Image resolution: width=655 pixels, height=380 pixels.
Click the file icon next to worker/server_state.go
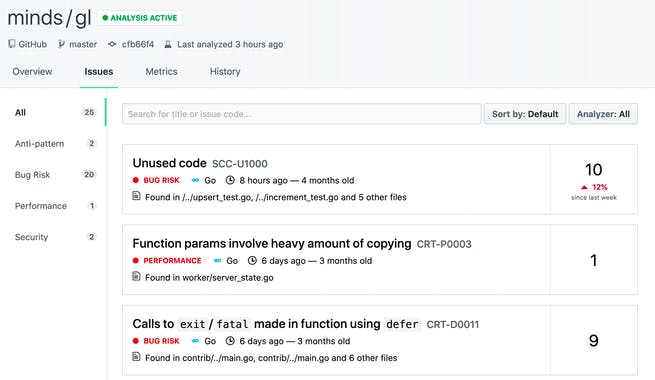[136, 276]
